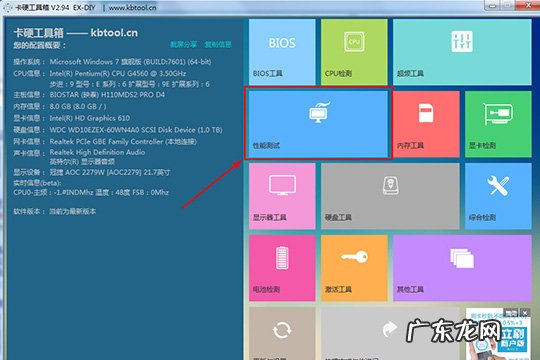Open the 显示器工具 monitor tile
This screenshot has width=540, height=360.
pyautogui.click(x=282, y=196)
